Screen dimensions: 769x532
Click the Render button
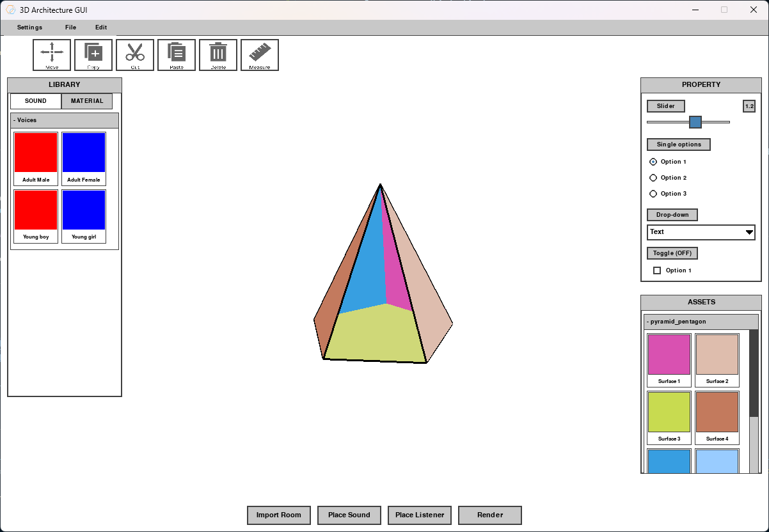[489, 515]
